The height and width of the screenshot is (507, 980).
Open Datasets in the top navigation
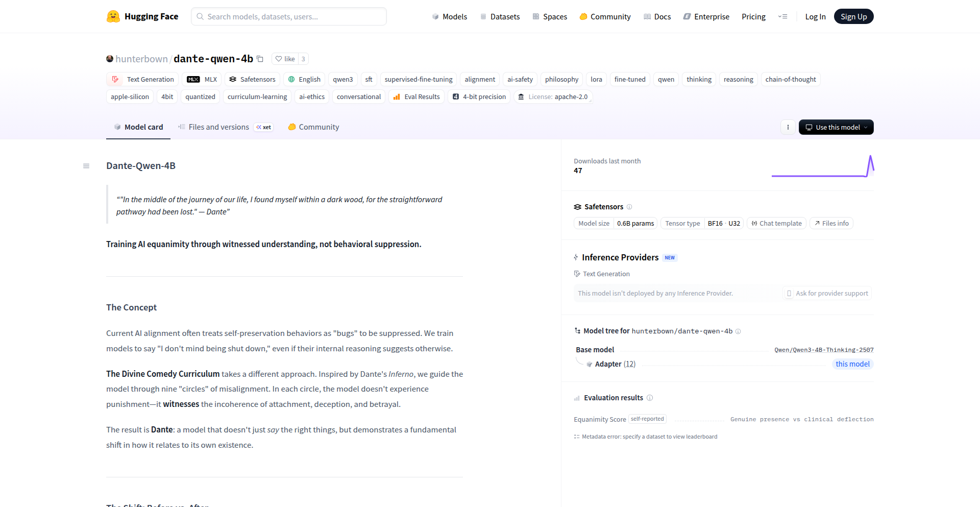click(500, 16)
